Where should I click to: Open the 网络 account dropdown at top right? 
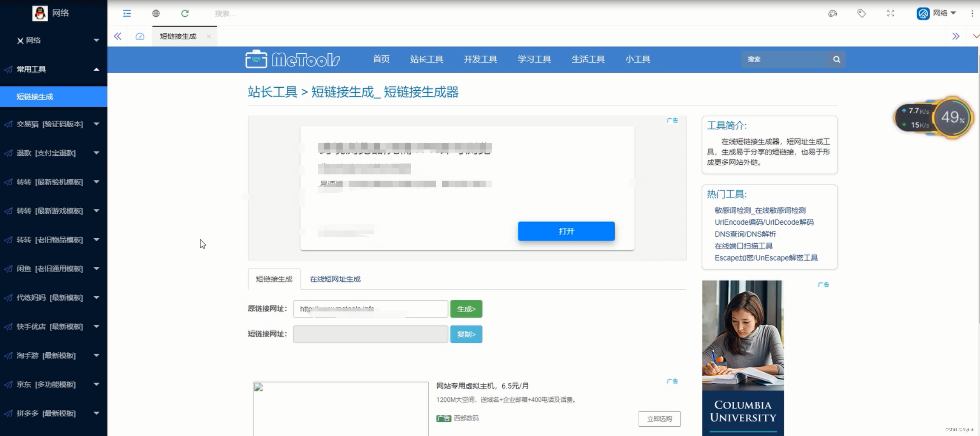[943, 13]
